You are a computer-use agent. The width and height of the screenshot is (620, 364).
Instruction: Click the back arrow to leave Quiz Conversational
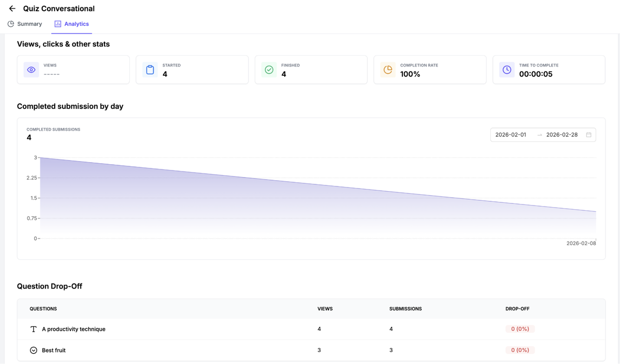coord(11,8)
